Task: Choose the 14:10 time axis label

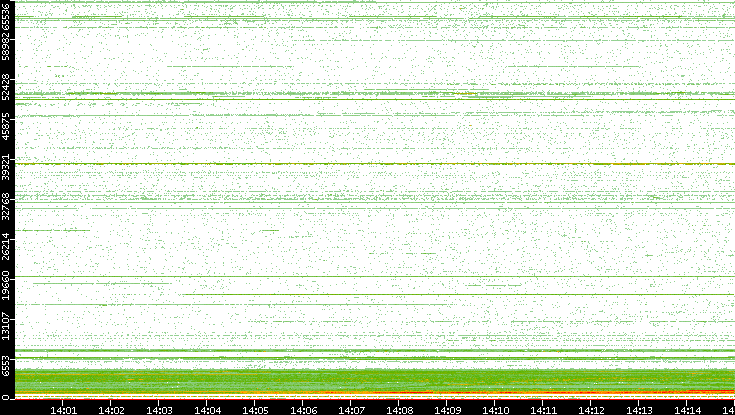Action: 495,410
